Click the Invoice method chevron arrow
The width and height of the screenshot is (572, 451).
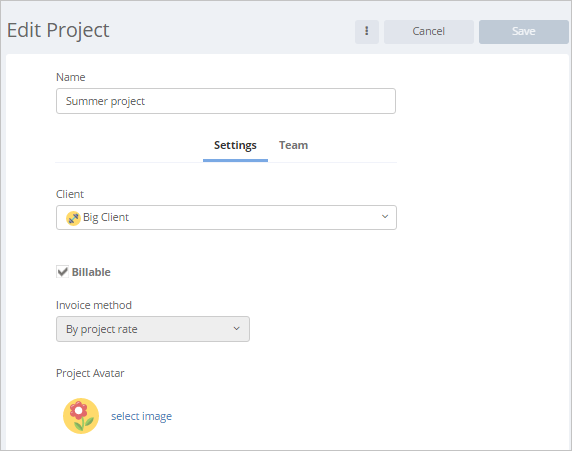237,329
